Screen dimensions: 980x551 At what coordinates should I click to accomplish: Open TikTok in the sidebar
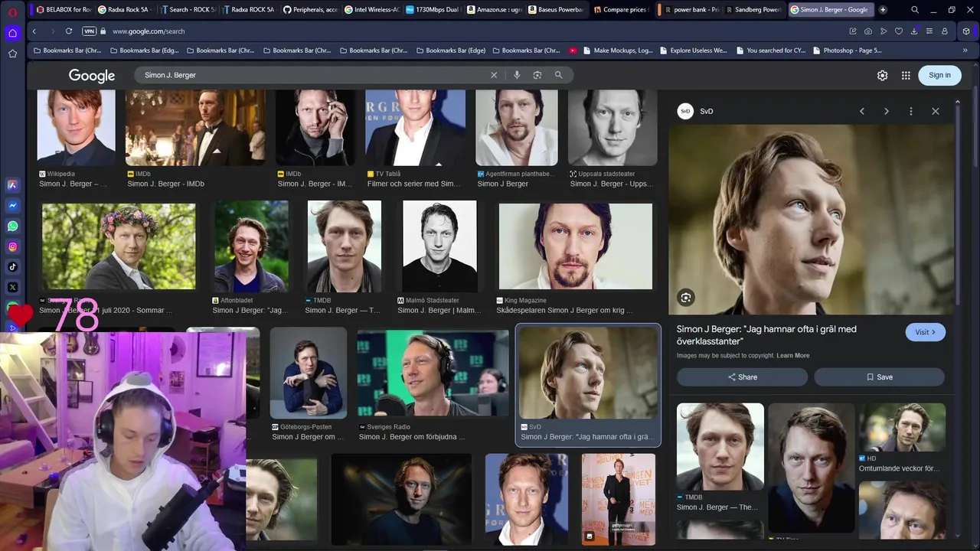pos(12,267)
